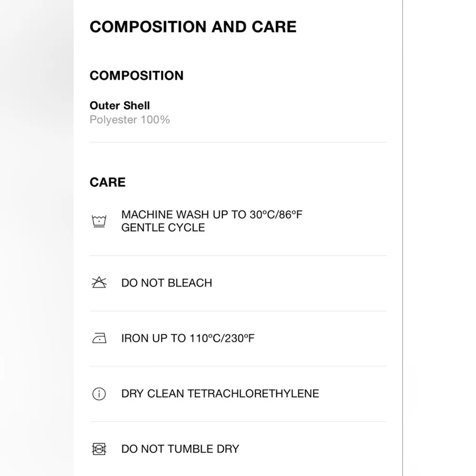This screenshot has height=476, width=476.
Task: Click the divider above DO NOT TUMBLE DRY
Action: (238, 421)
